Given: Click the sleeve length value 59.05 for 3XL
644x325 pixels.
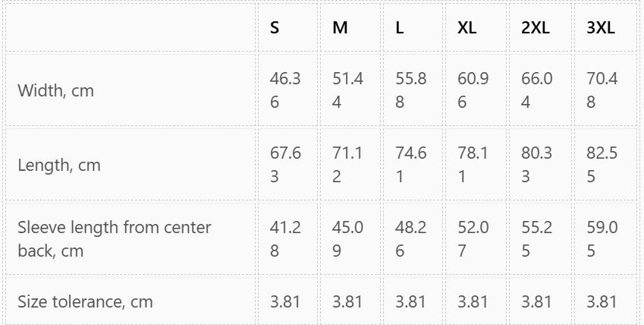Looking at the screenshot, I should (602, 238).
